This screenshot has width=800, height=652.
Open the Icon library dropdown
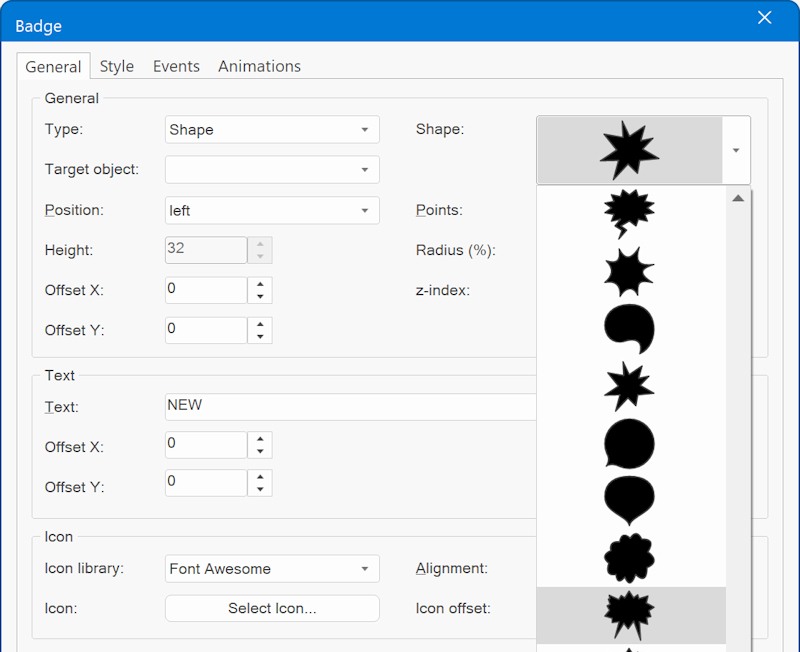(x=272, y=569)
